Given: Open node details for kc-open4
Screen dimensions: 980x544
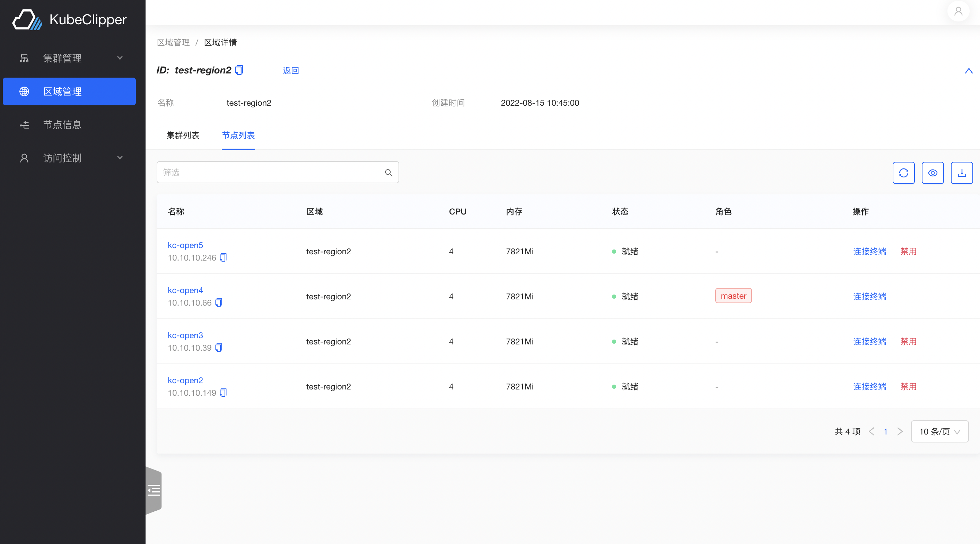Looking at the screenshot, I should click(185, 290).
